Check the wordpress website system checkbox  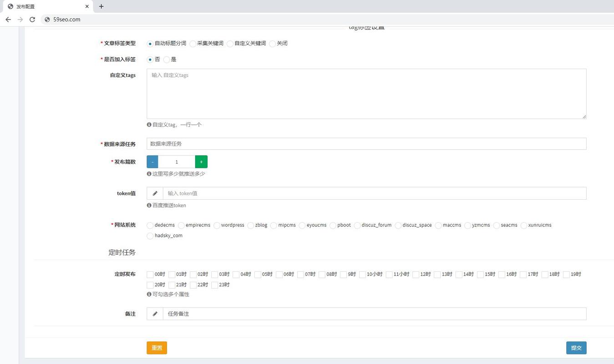coord(217,225)
